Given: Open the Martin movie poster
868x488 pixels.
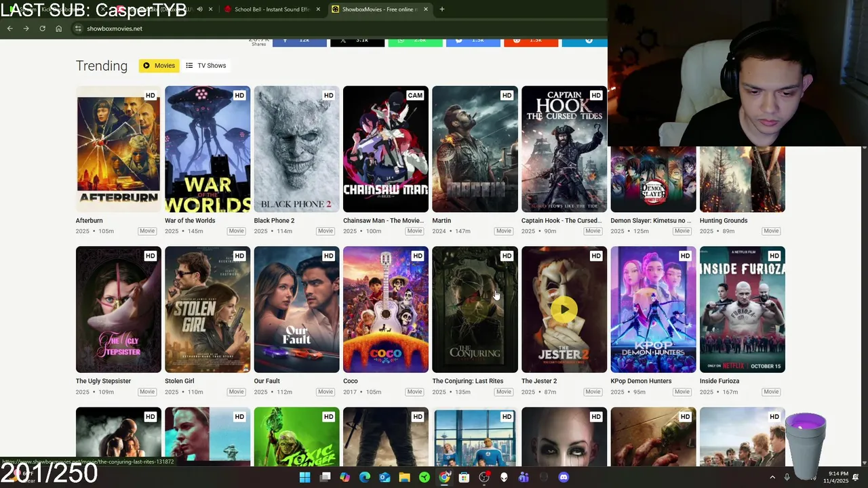Looking at the screenshot, I should tap(475, 149).
